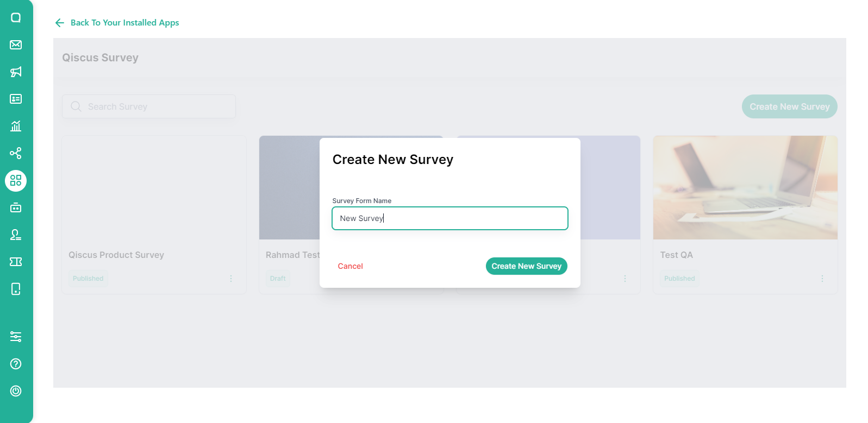Open the integration nodes sidebar icon

pos(16,153)
